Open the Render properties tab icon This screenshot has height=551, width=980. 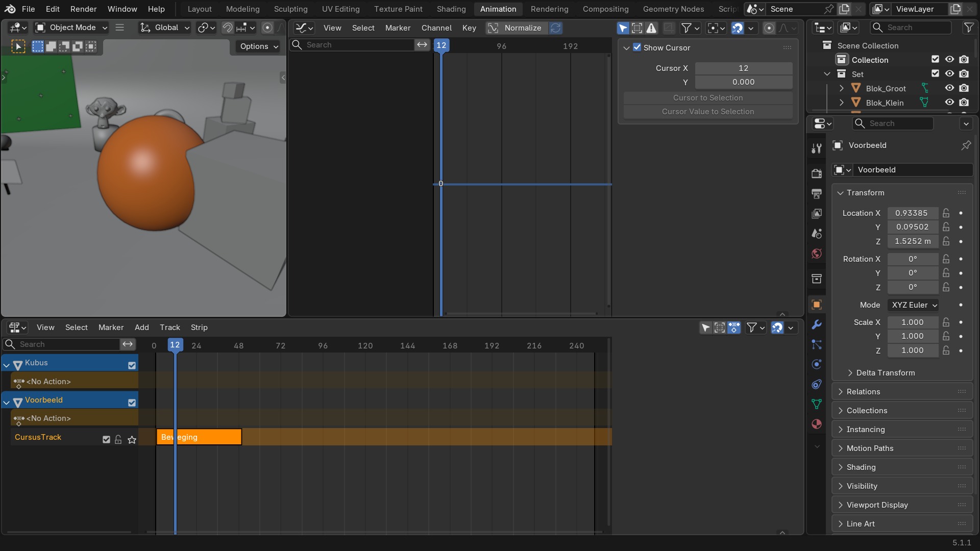pyautogui.click(x=817, y=173)
